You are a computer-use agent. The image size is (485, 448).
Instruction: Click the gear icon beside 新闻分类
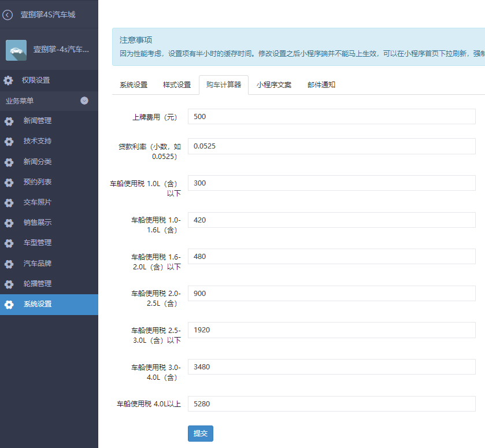coord(9,162)
